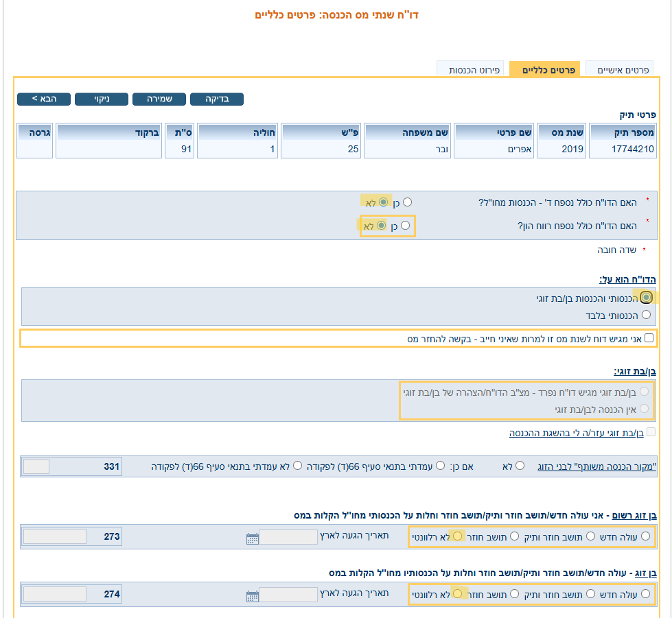Click first name value אפרים
The height and width of the screenshot is (618, 672).
[520, 149]
